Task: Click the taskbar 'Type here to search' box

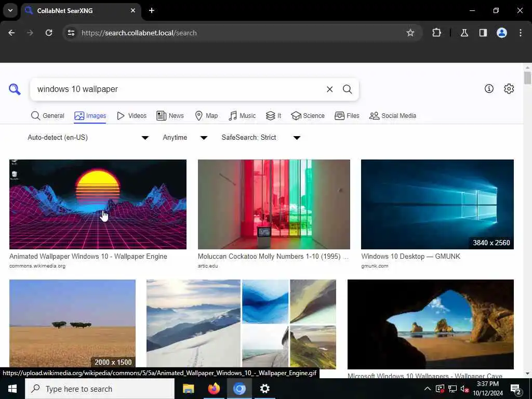Action: pos(100,389)
